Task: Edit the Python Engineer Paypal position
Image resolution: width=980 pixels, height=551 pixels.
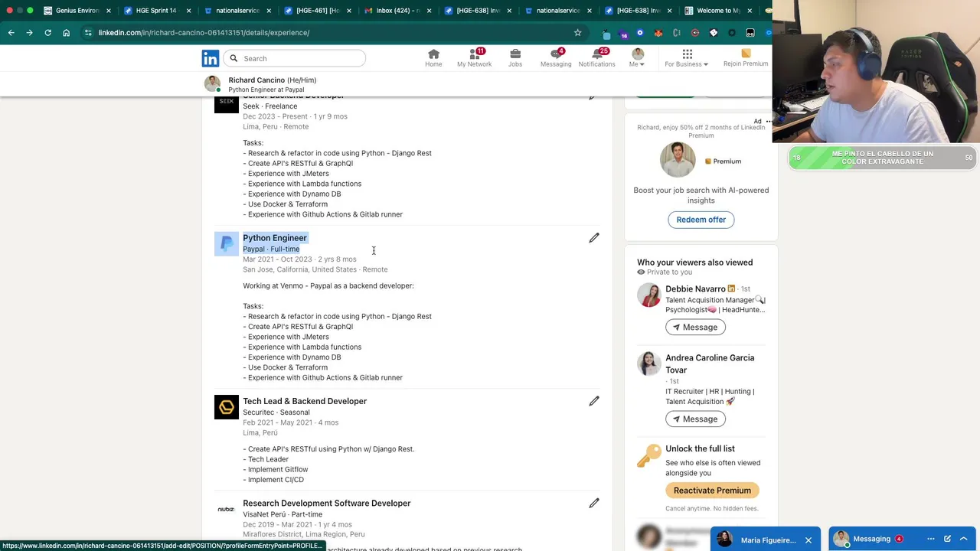Action: coord(594,238)
